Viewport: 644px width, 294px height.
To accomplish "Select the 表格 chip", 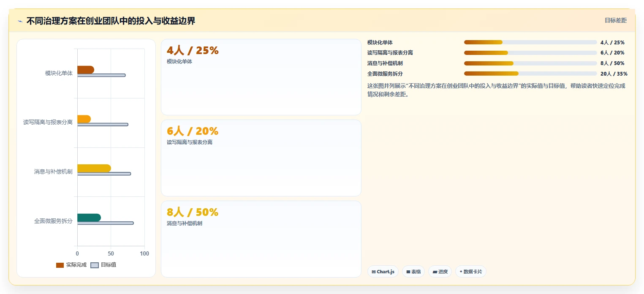I will 413,272.
